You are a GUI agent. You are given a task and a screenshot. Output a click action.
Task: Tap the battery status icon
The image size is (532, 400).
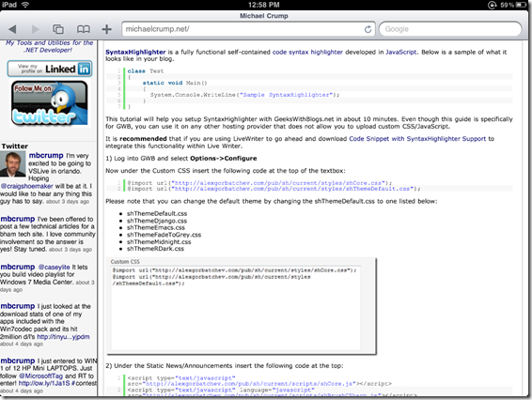pos(521,5)
